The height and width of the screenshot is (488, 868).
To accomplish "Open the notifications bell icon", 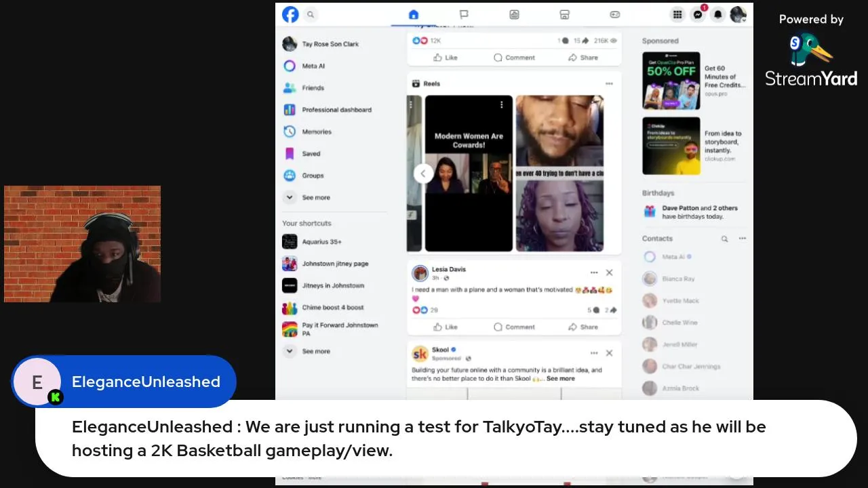I will coord(718,14).
